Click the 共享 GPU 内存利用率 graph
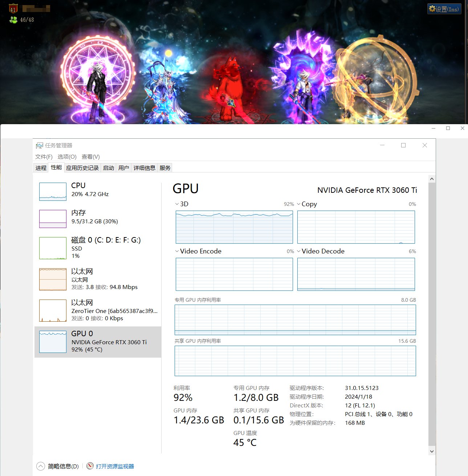This screenshot has width=468, height=476. pyautogui.click(x=295, y=361)
